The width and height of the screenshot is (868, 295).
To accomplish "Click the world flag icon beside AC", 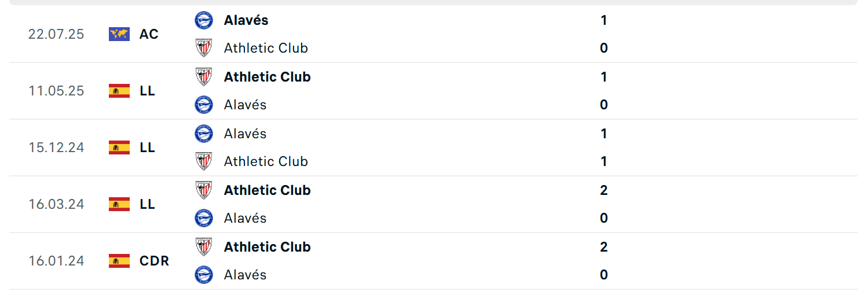I will coord(119,34).
